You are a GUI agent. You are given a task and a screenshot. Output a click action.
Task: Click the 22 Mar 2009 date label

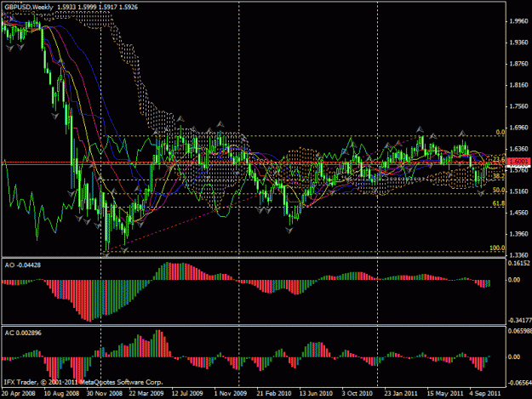pos(146,394)
